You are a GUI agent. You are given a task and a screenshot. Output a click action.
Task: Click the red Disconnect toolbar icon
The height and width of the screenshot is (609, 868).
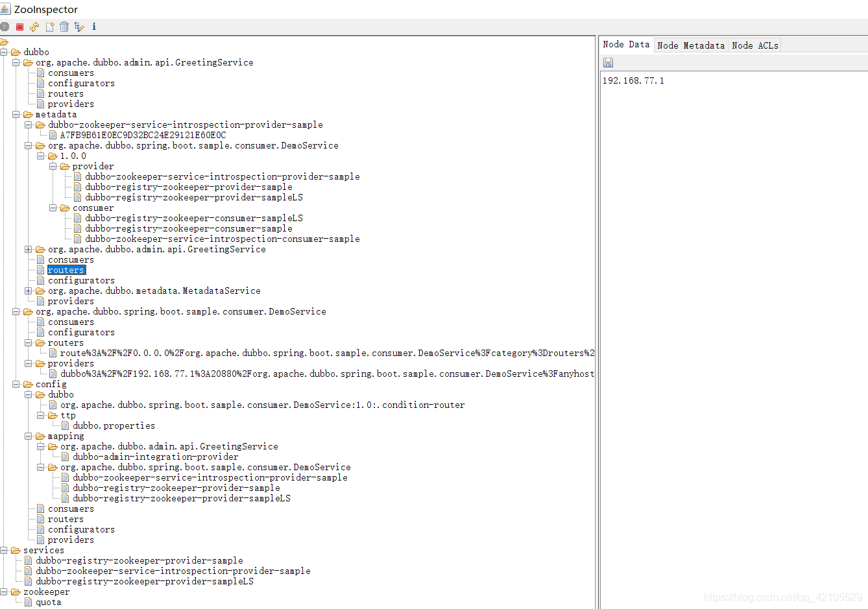click(19, 27)
